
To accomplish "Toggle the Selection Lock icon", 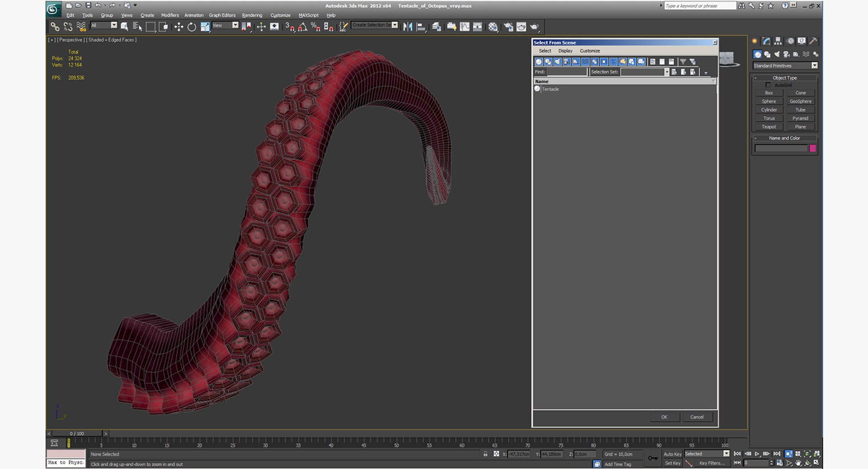I will click(x=486, y=454).
